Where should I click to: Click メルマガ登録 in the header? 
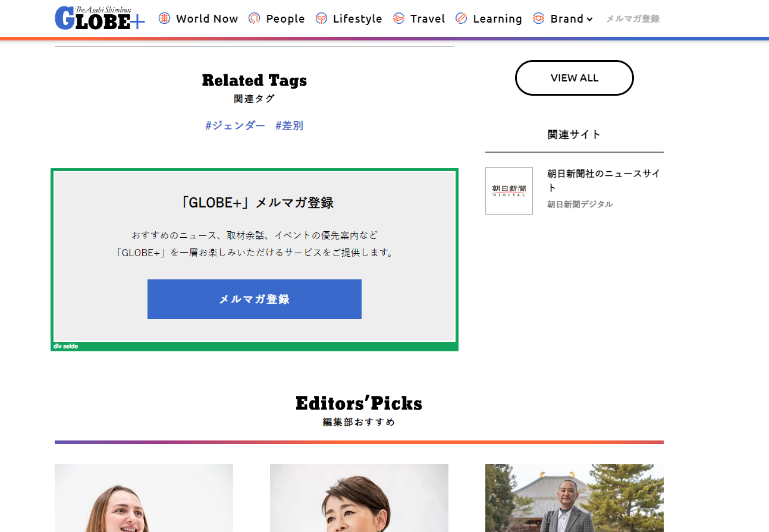click(632, 18)
